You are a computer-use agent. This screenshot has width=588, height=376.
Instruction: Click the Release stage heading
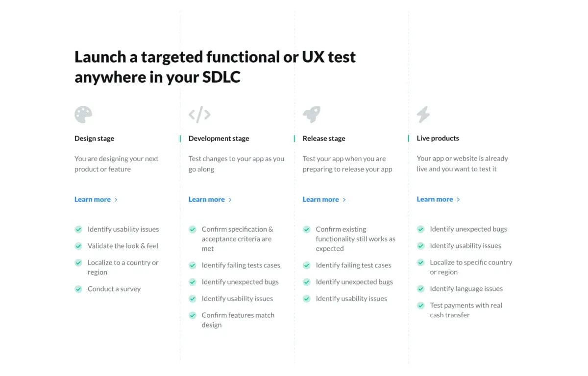[x=324, y=139]
